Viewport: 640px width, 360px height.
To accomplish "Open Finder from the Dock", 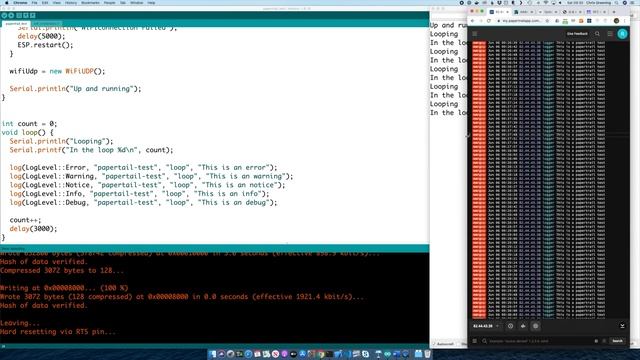I will click(212, 354).
